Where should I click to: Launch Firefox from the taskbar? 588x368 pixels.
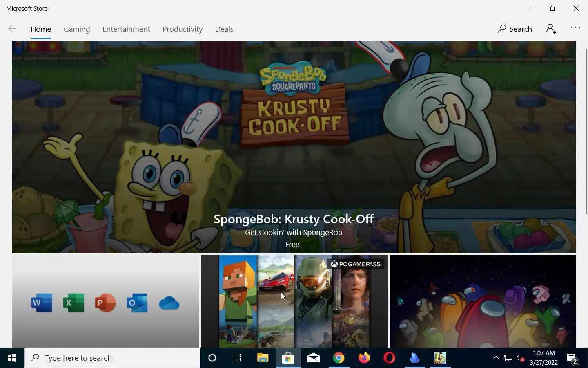click(364, 358)
